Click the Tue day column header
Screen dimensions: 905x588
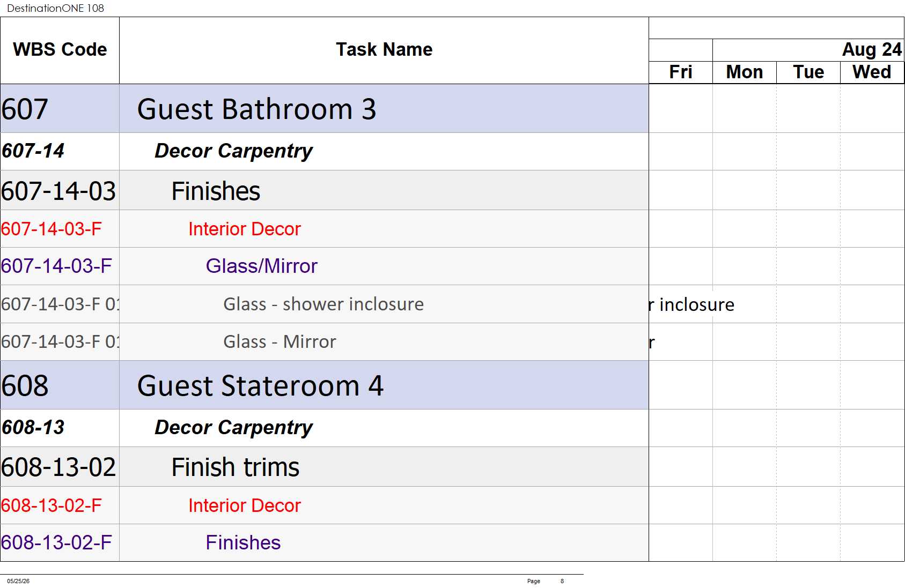click(808, 72)
